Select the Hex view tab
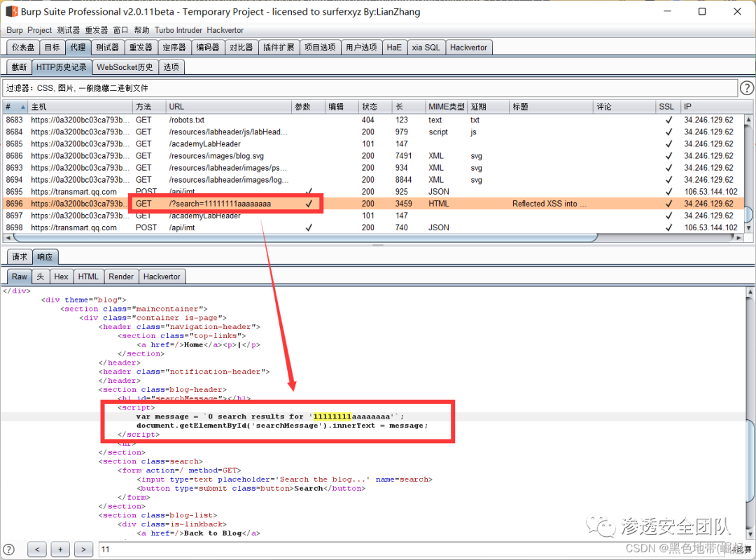The image size is (756, 560). pos(61,277)
